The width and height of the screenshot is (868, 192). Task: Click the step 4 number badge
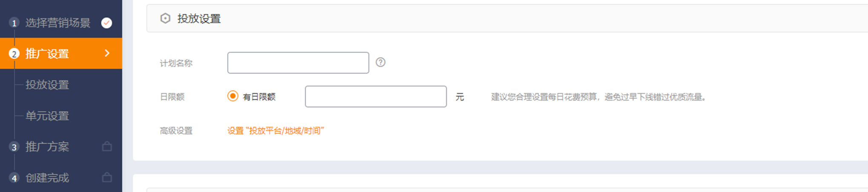click(x=14, y=178)
